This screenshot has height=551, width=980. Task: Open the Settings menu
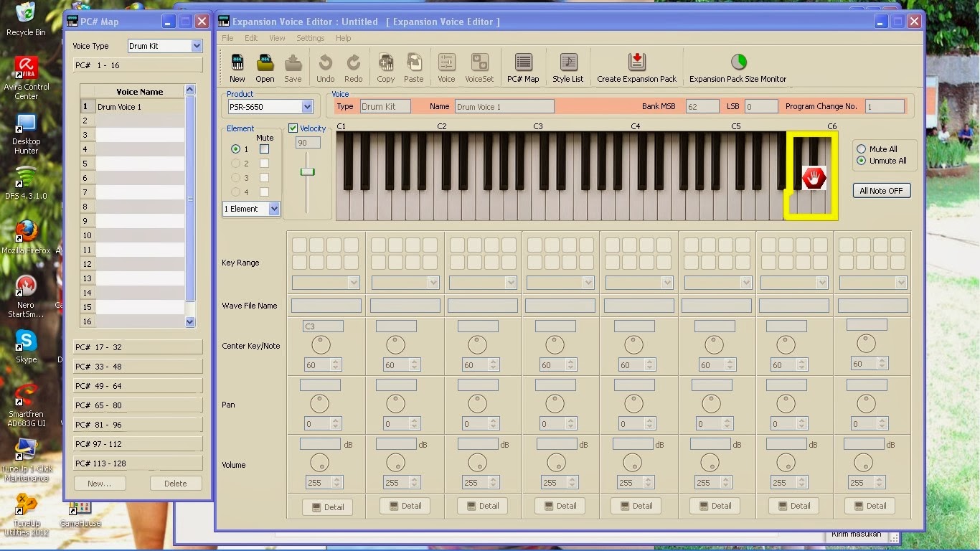click(x=311, y=38)
